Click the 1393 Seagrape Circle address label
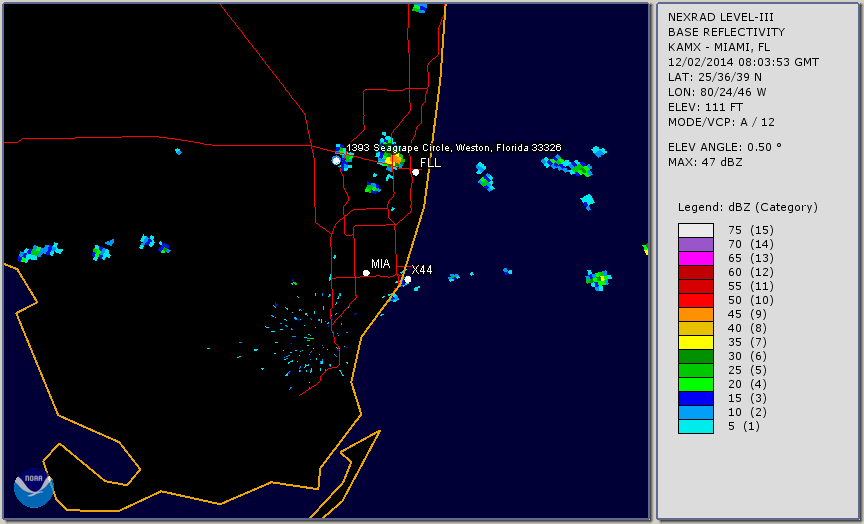The image size is (864, 524). coord(453,148)
